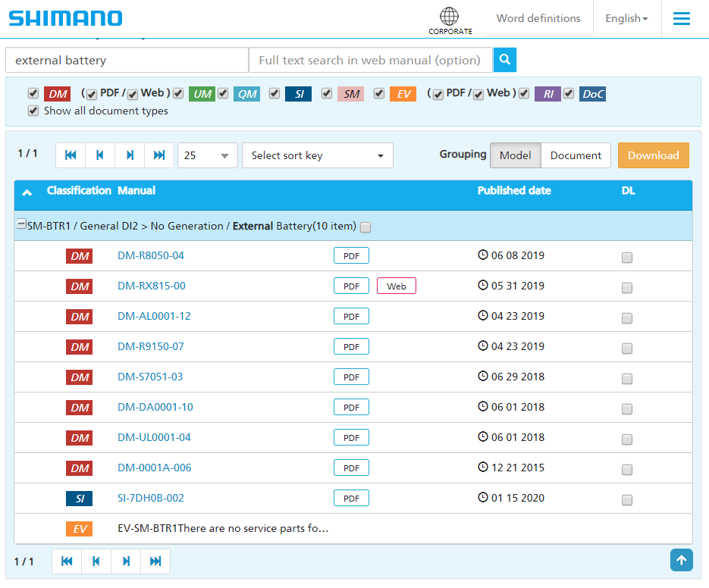
Task: Go to next page in bottom pager
Action: coord(126,561)
